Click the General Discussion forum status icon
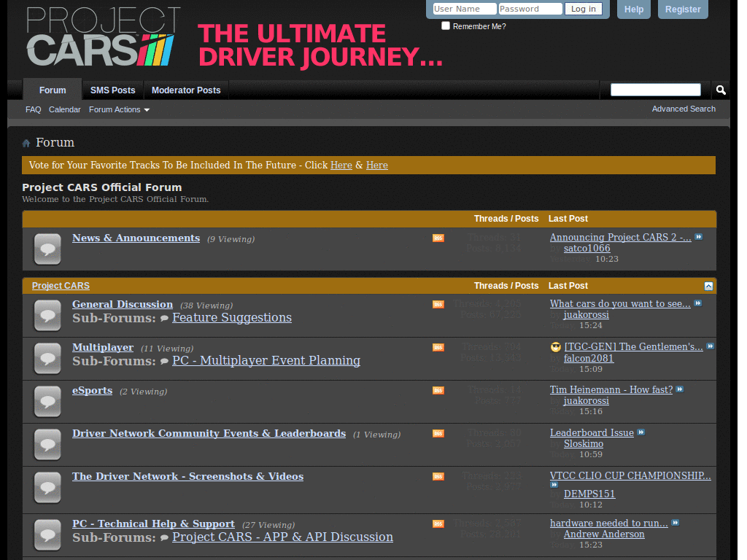Image resolution: width=747 pixels, height=560 pixels. click(x=47, y=315)
